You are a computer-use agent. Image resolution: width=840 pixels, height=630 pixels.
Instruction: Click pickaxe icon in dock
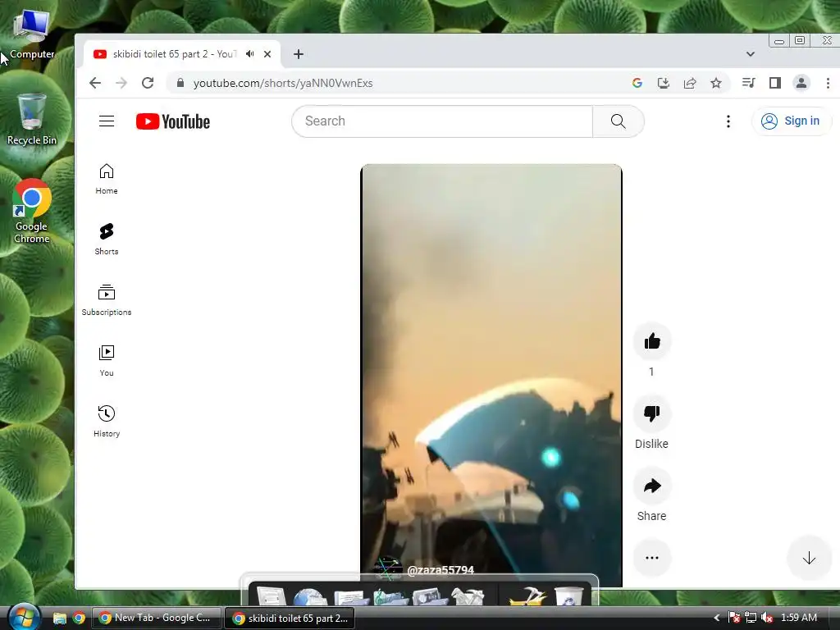click(527, 596)
